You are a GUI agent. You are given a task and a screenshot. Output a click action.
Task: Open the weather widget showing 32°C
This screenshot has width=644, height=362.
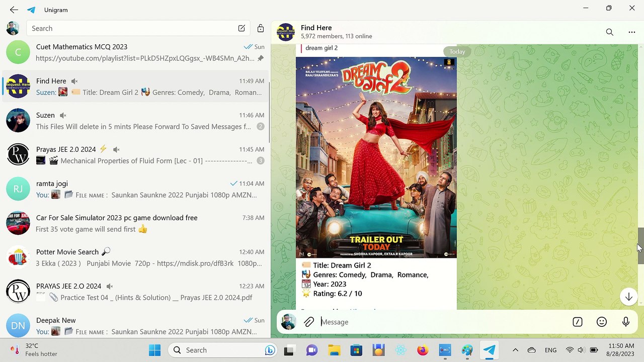(x=34, y=350)
